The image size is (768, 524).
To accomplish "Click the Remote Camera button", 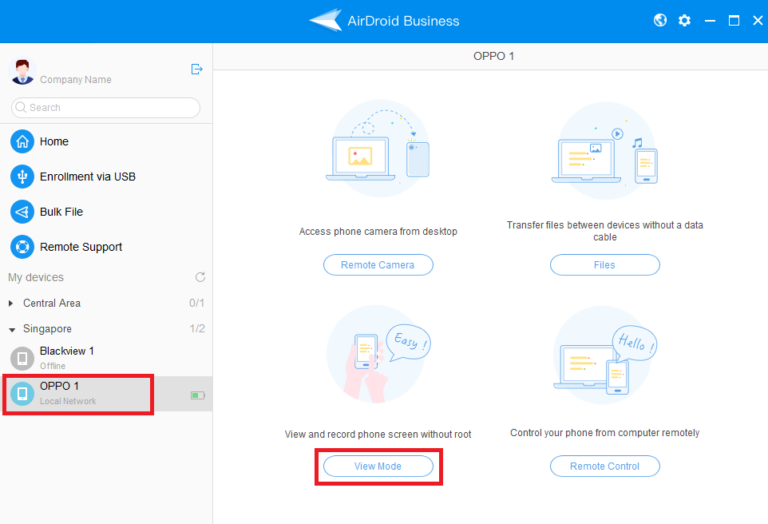I will tap(378, 265).
